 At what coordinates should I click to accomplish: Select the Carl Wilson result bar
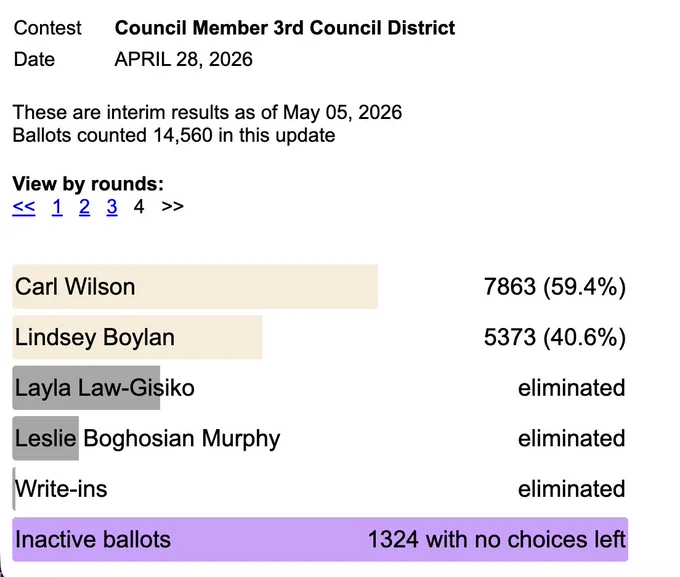click(x=195, y=287)
